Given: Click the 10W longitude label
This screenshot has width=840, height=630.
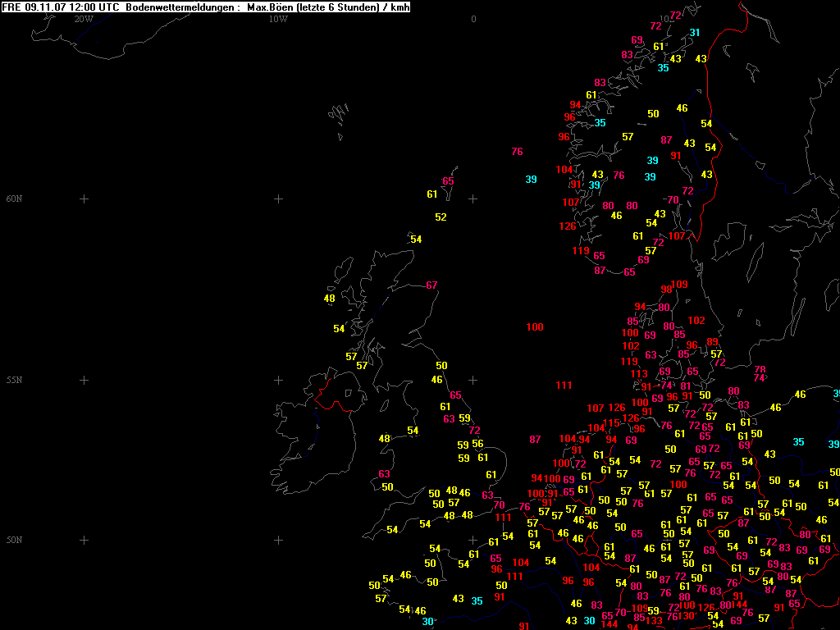Looking at the screenshot, I should 278,19.
